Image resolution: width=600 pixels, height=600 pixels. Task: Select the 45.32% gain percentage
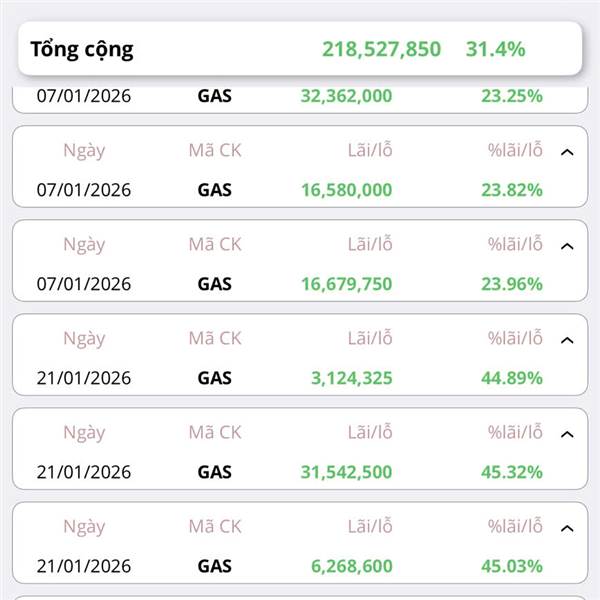[x=510, y=472]
